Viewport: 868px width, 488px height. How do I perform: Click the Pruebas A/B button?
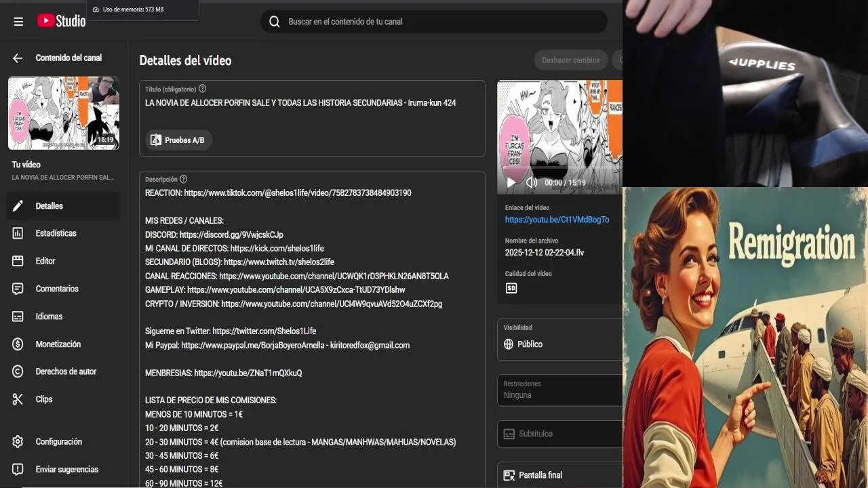point(179,140)
